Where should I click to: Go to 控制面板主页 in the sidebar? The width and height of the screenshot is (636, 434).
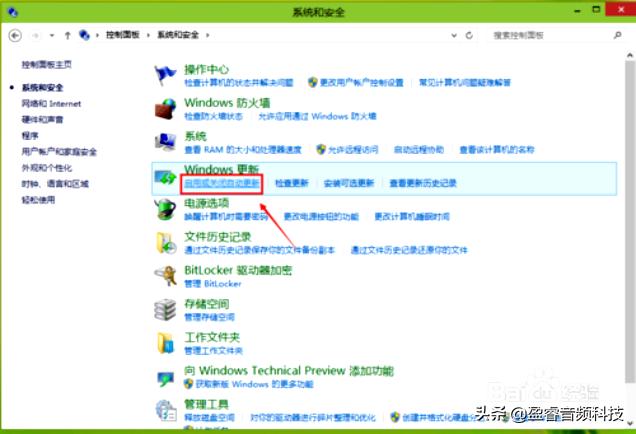[x=47, y=64]
